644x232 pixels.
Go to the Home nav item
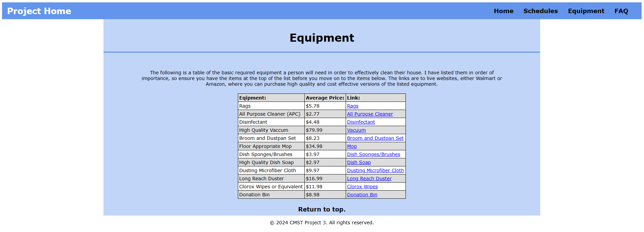pos(504,11)
